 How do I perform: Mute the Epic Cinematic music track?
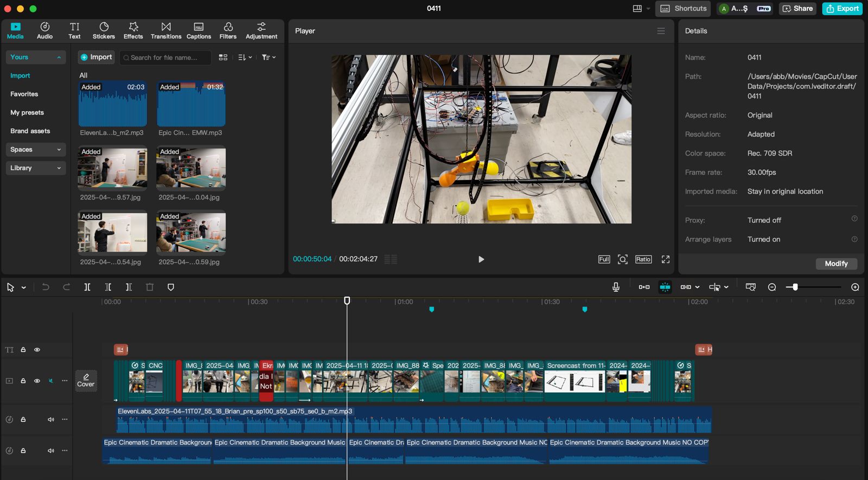coord(51,450)
